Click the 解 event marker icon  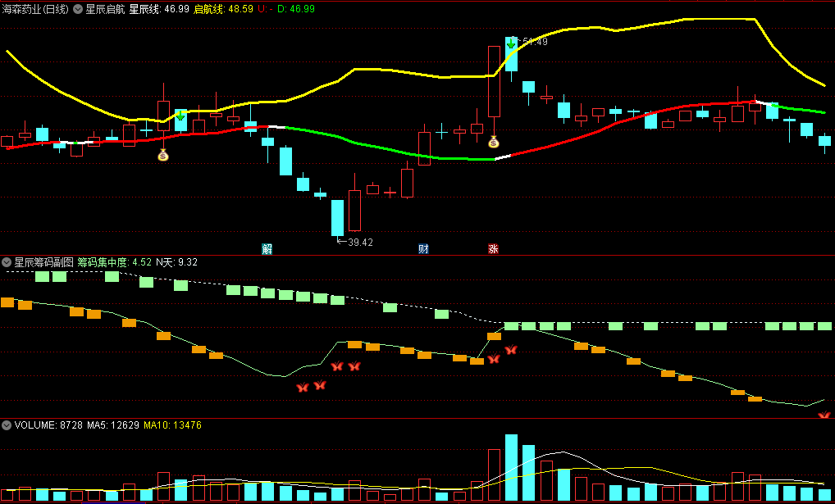point(267,248)
